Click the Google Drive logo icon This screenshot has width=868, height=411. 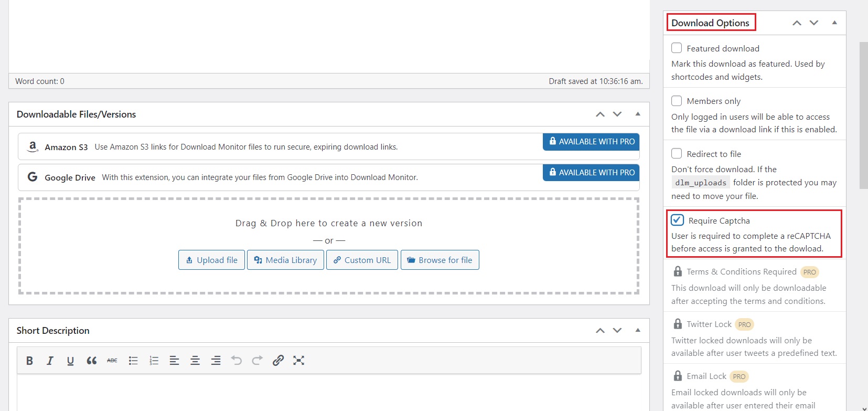pyautogui.click(x=33, y=177)
